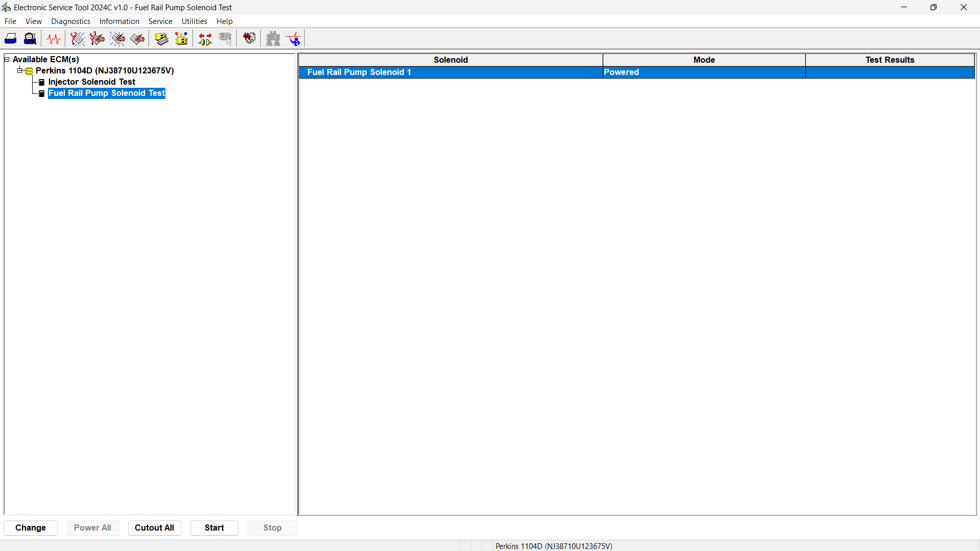980x551 pixels.
Task: Select Perkins 1104D (NJ38710U123675V) tree label
Action: click(x=105, y=70)
